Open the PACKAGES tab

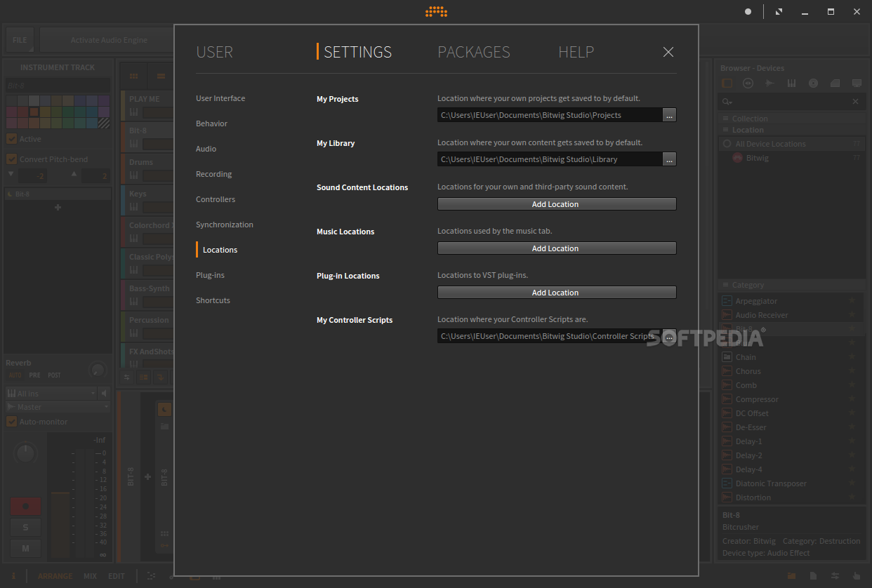coord(474,52)
